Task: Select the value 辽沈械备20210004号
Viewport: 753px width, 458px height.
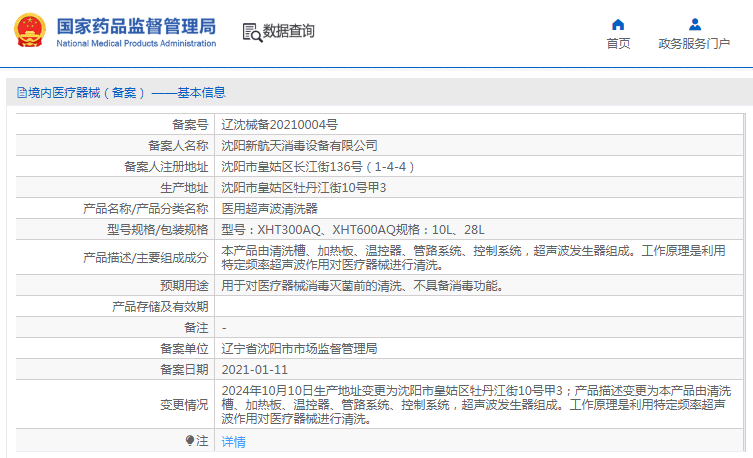Action: tap(279, 125)
